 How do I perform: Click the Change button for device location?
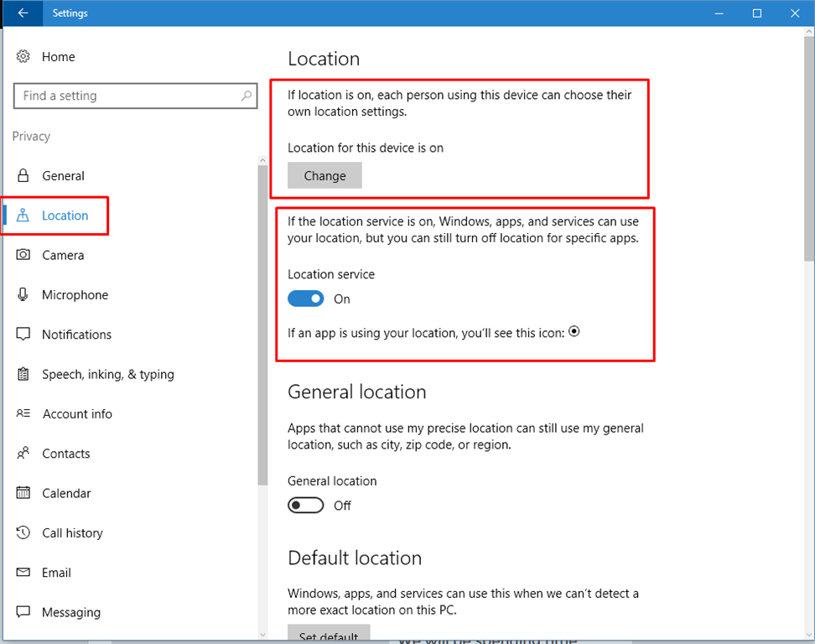[x=324, y=176]
